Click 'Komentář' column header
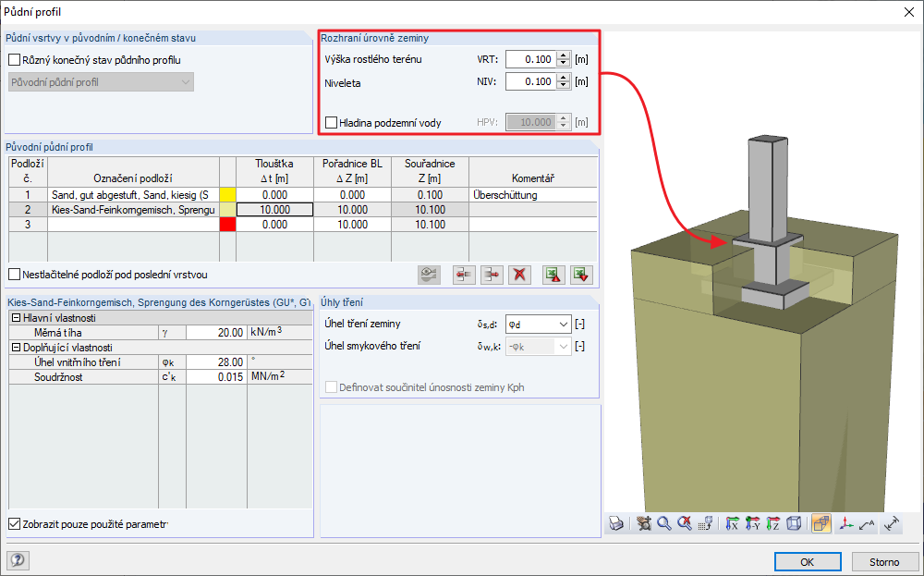Image resolution: width=924 pixels, height=576 pixels. pyautogui.click(x=533, y=171)
